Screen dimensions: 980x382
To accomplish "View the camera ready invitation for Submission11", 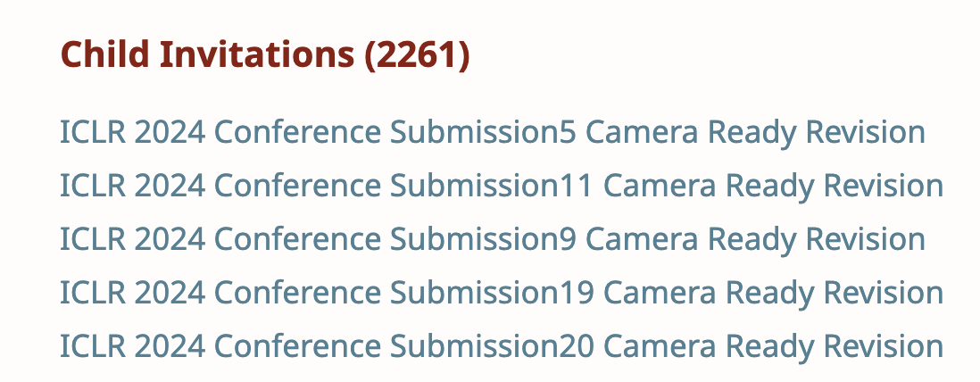I will (501, 186).
